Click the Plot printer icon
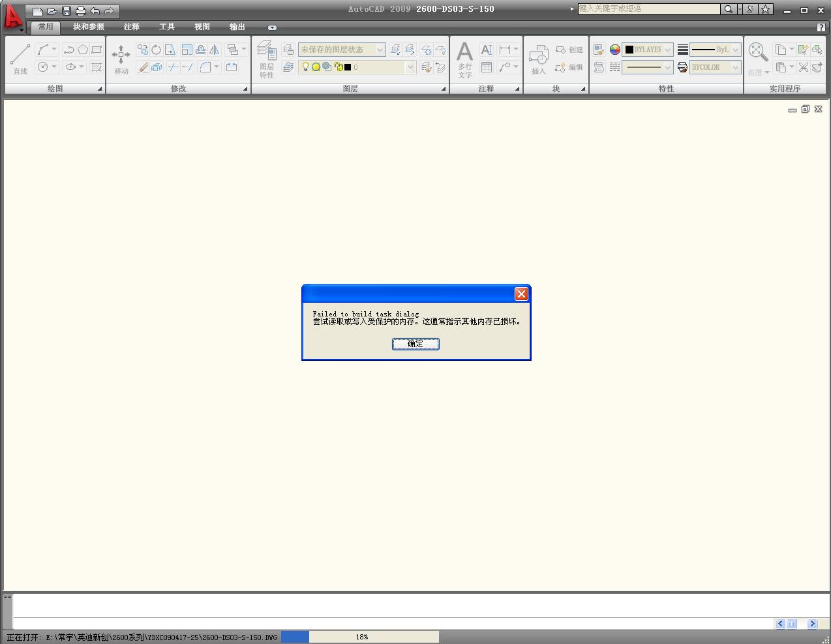The width and height of the screenshot is (831, 644). [81, 11]
